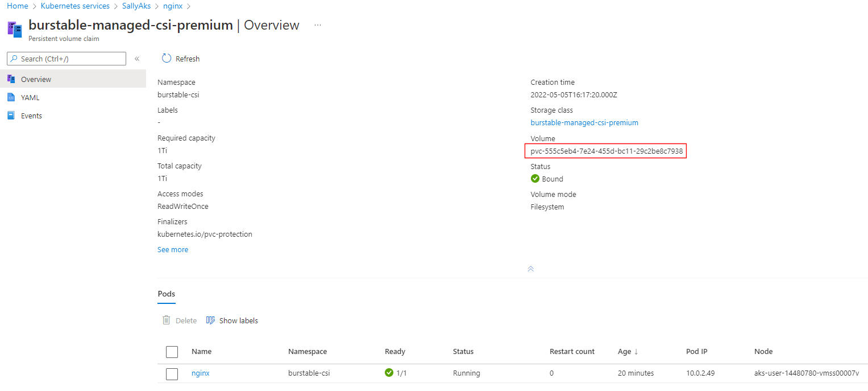Screen dimensions: 868x391
Task: Select all pods with header checkbox
Action: point(172,352)
